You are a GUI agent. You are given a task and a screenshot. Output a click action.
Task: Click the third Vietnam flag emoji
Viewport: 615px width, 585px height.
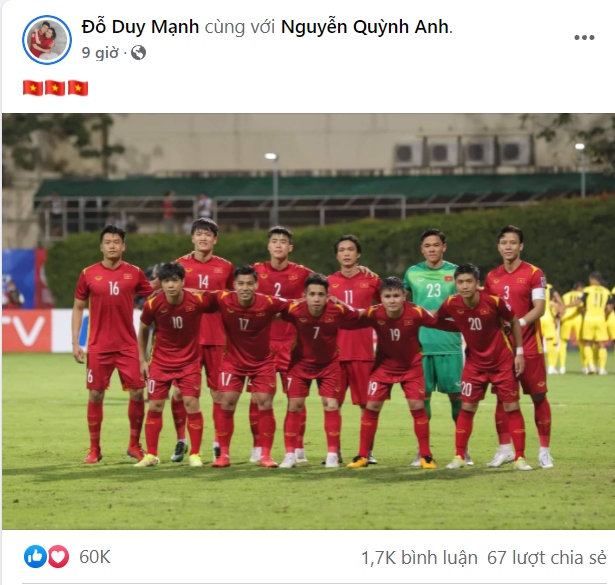[x=78, y=88]
